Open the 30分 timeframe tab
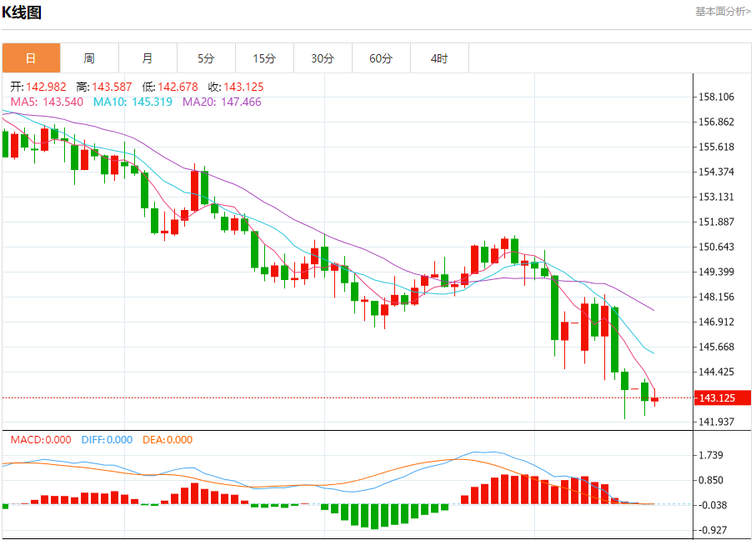This screenshot has width=756, height=540. (x=323, y=58)
